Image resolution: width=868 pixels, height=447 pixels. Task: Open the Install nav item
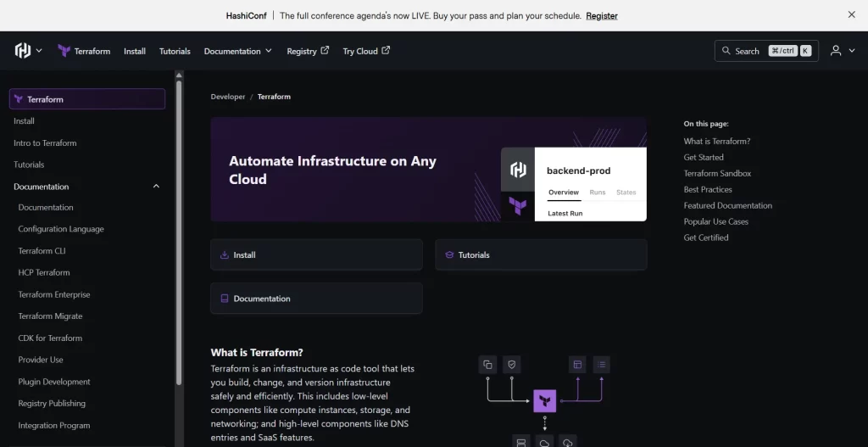(x=135, y=51)
